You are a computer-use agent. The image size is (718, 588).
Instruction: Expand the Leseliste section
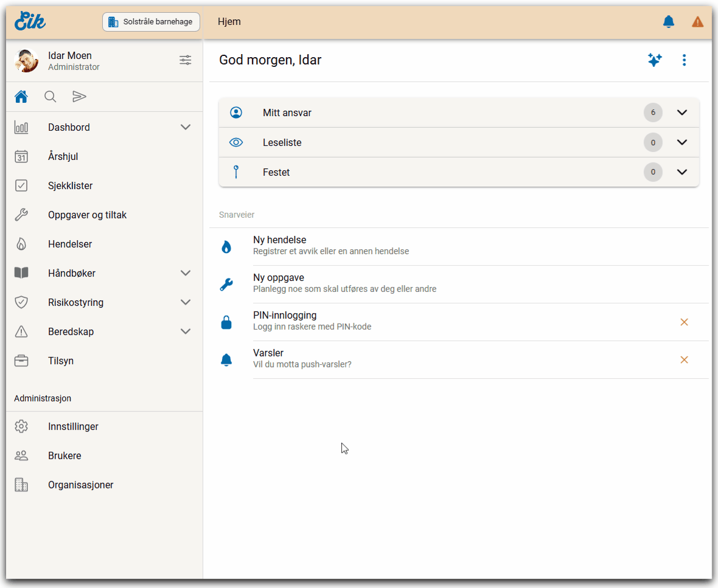coord(681,142)
